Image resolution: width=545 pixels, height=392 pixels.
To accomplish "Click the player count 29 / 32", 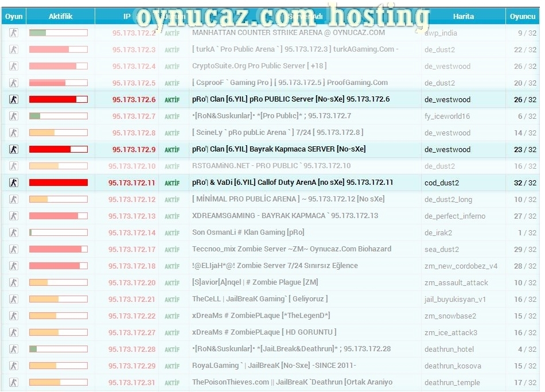I will coord(525,250).
